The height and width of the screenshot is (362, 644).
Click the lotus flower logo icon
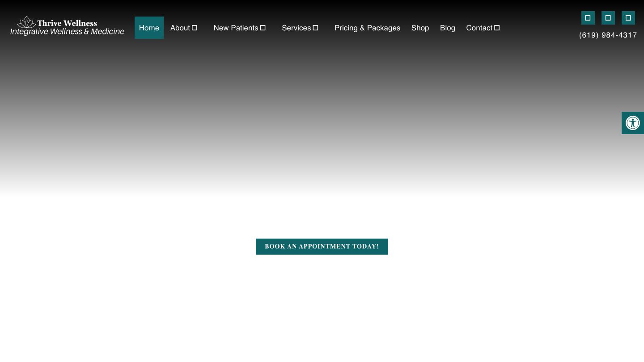[26, 22]
